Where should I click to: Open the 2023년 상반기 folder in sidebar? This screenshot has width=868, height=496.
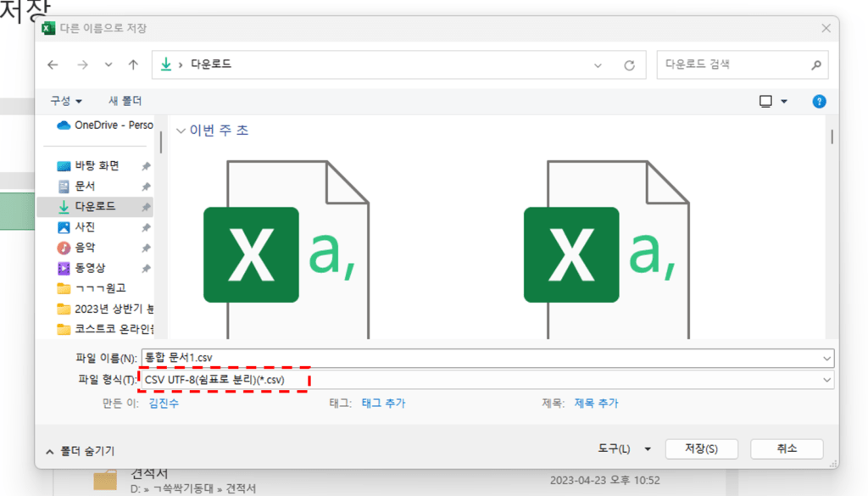click(104, 309)
